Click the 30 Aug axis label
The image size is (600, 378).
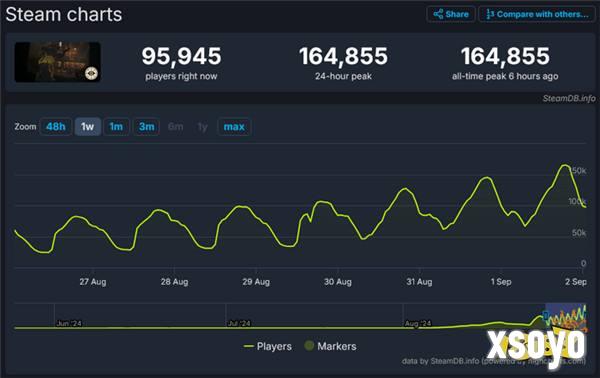pos(338,282)
